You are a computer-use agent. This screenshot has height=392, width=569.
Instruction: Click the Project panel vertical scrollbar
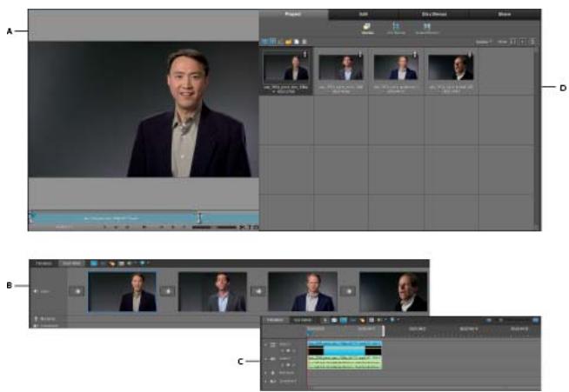(537, 138)
